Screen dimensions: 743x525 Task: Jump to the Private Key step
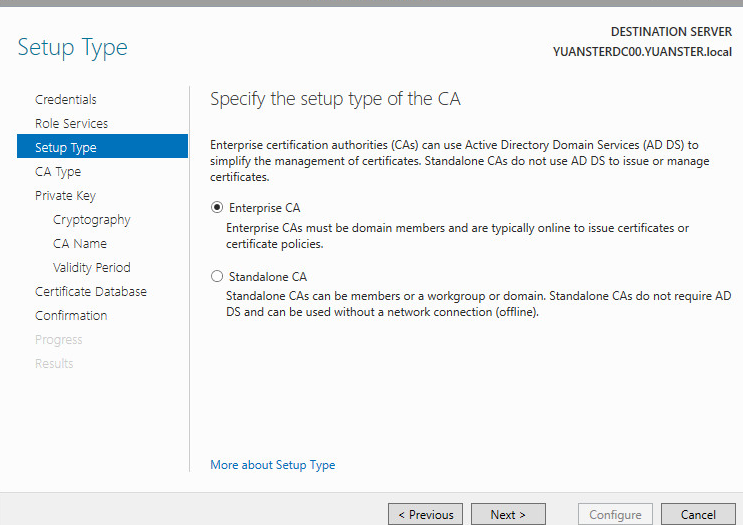(x=65, y=196)
